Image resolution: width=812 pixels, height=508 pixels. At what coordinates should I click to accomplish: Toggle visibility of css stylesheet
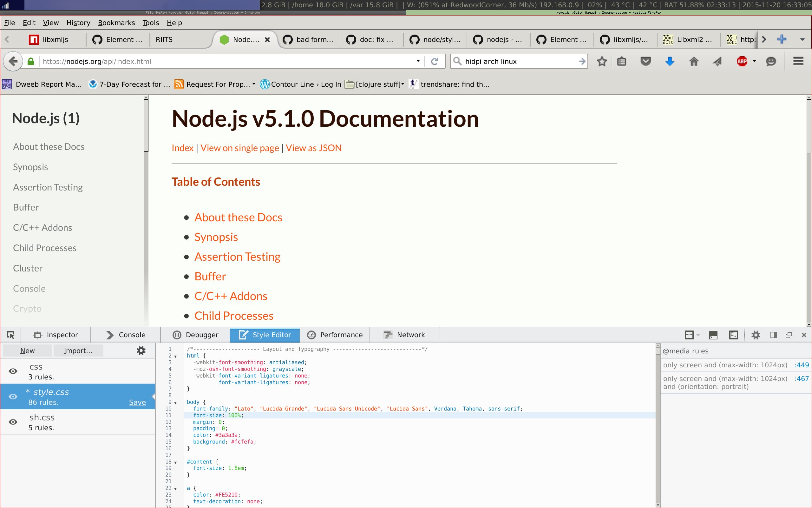click(13, 371)
